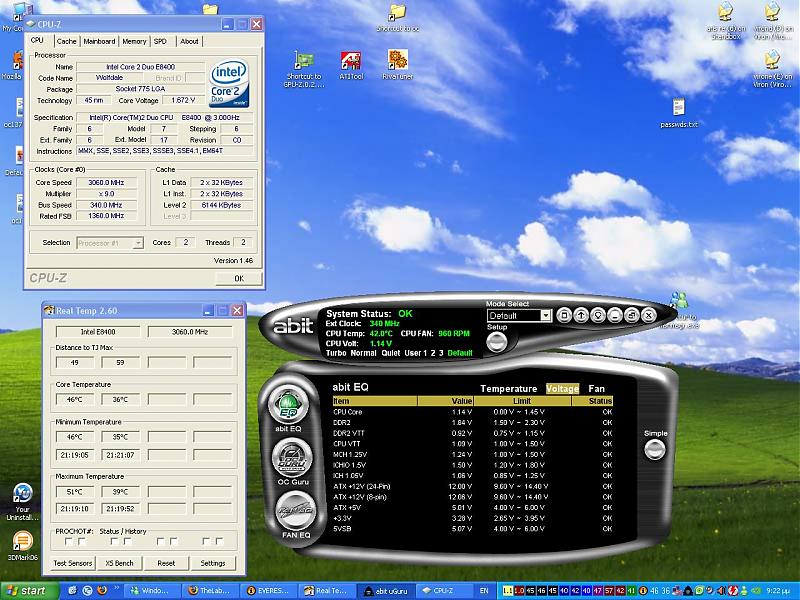Open the RivaTuner desktop shortcut
Screen dimensions: 800x600
click(x=397, y=65)
